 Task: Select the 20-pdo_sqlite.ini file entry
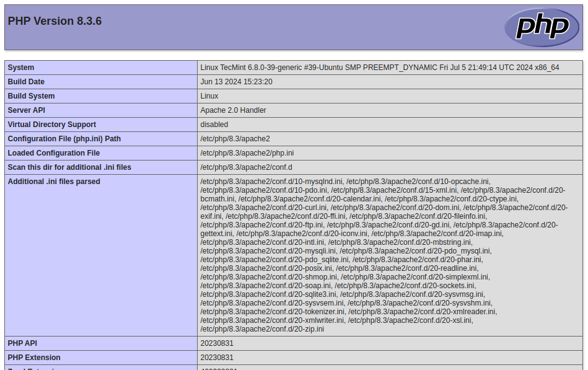254,260
